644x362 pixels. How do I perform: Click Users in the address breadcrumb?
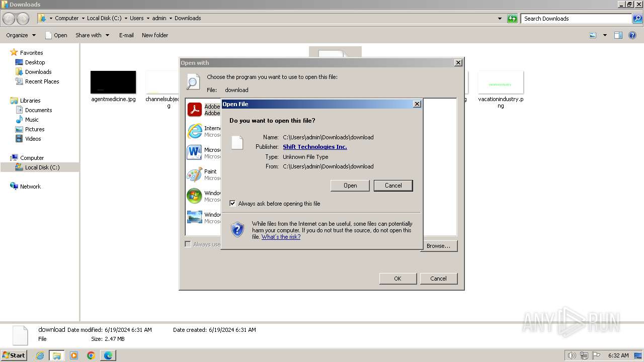point(136,18)
